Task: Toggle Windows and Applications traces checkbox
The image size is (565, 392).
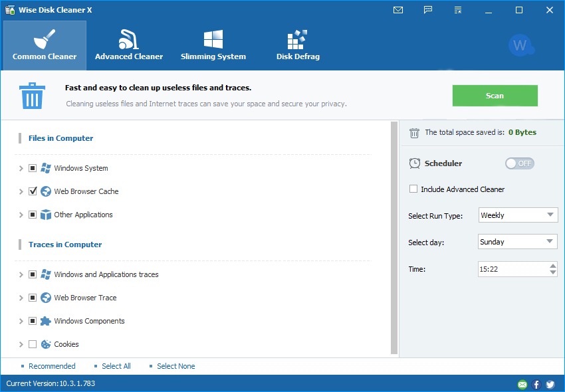Action: click(33, 274)
